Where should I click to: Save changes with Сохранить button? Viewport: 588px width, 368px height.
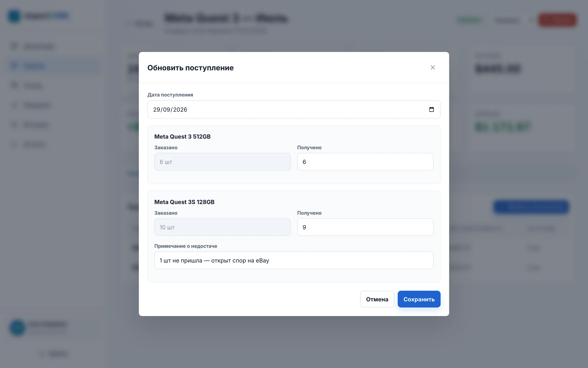[419, 299]
